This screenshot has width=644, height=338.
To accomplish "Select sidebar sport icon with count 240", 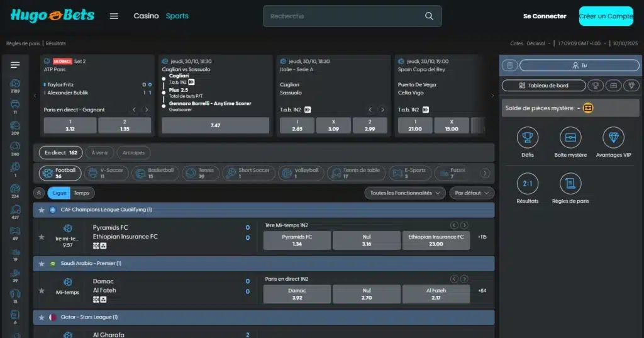I will [x=15, y=149].
